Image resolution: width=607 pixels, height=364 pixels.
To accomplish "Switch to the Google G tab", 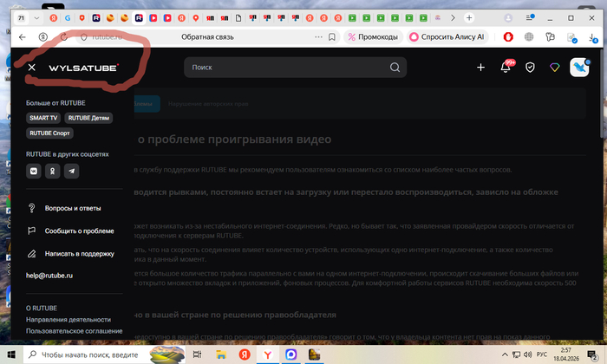I will point(68,18).
